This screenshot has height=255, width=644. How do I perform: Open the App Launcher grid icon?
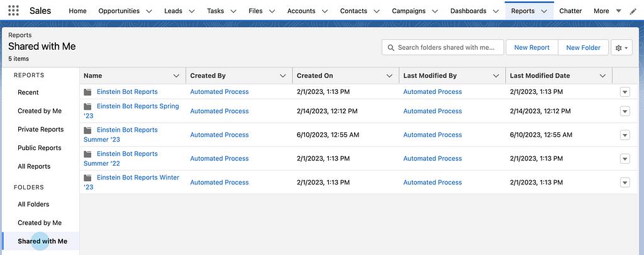click(x=14, y=11)
